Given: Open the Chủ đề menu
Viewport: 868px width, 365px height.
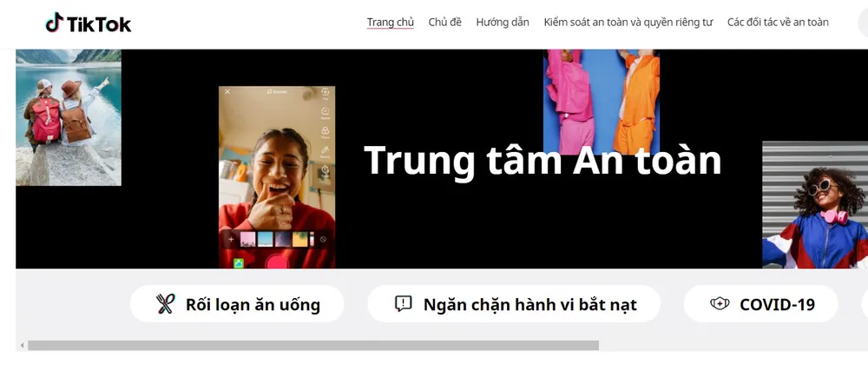Looking at the screenshot, I should point(445,23).
